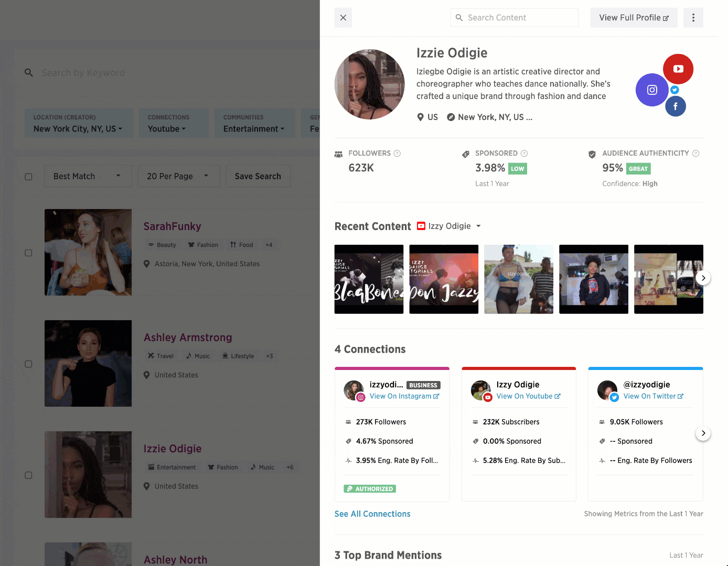Open the Ashley Armstrong creator name link
The height and width of the screenshot is (566, 728).
[x=188, y=338]
